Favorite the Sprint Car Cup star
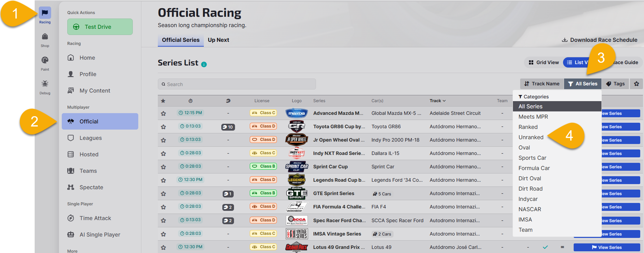Viewport: 644px width, 253px height. pos(163,167)
